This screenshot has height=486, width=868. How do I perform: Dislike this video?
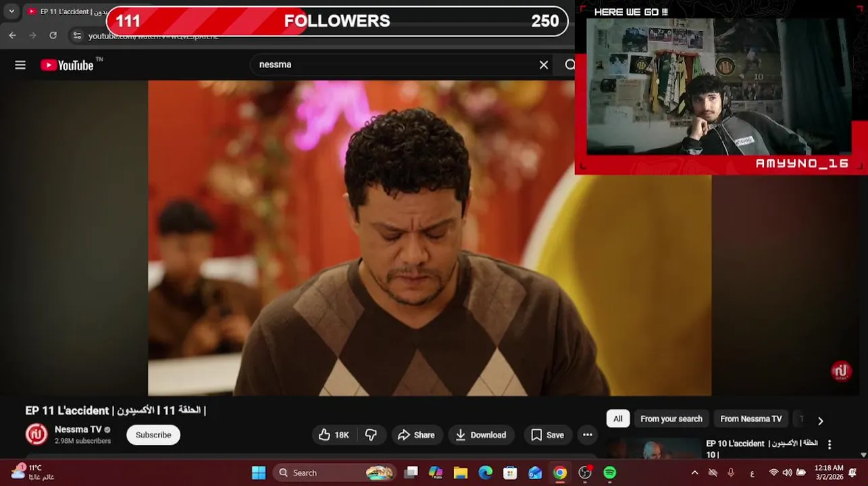click(372, 435)
